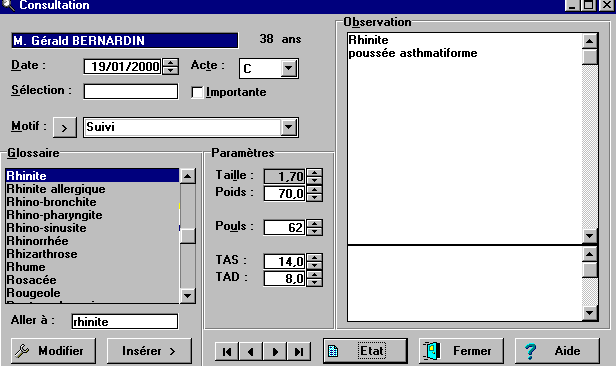Decrease the TAS value
The width and height of the screenshot is (616, 366).
point(314,265)
